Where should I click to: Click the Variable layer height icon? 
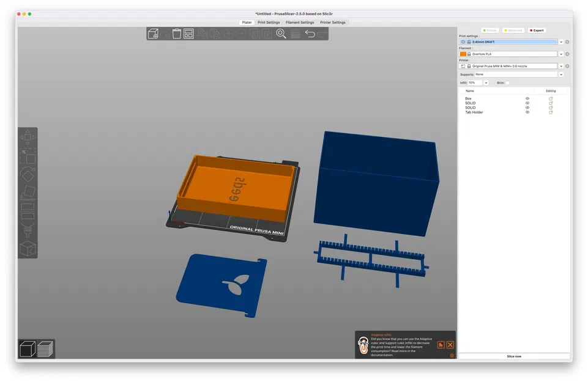(x=296, y=34)
